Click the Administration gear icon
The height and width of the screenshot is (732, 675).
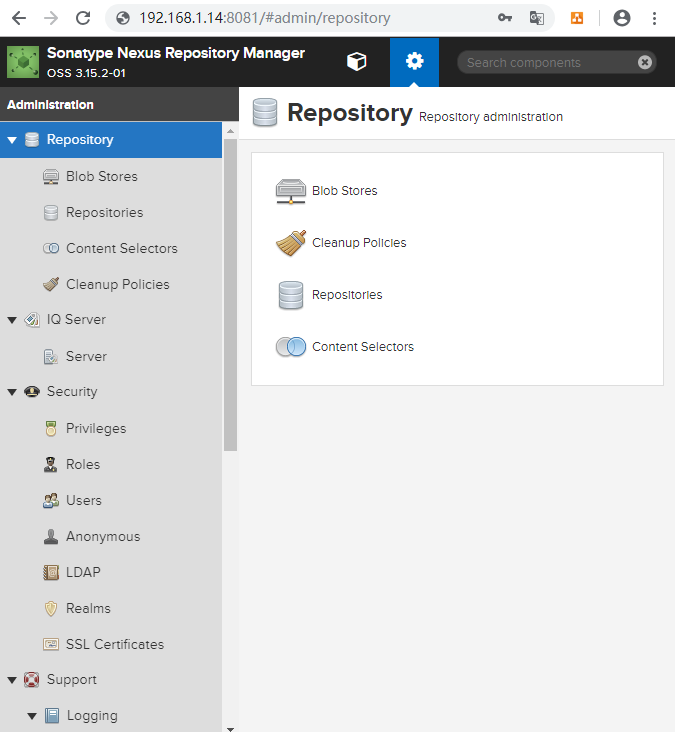(x=414, y=61)
